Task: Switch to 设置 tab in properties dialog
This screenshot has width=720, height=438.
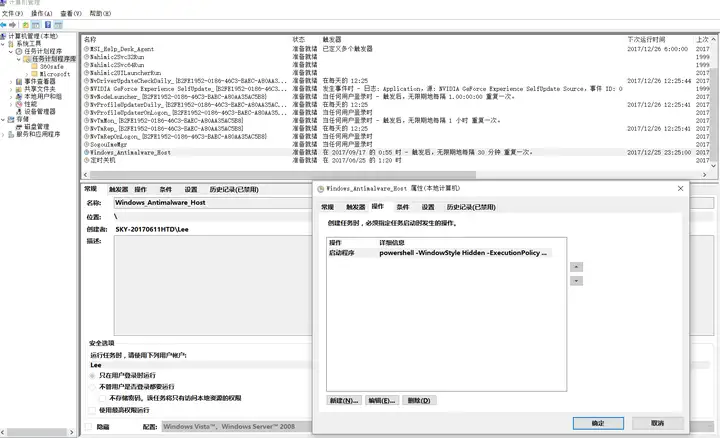Action: [x=428, y=207]
